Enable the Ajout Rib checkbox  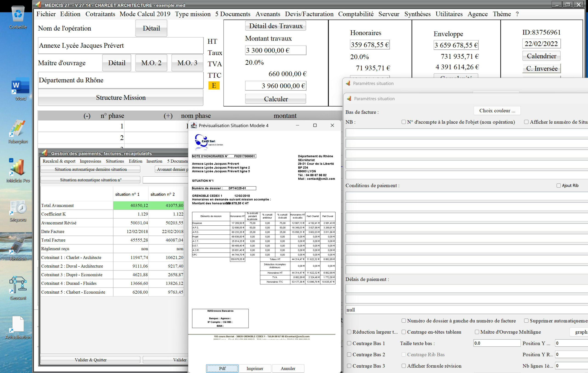click(x=558, y=186)
